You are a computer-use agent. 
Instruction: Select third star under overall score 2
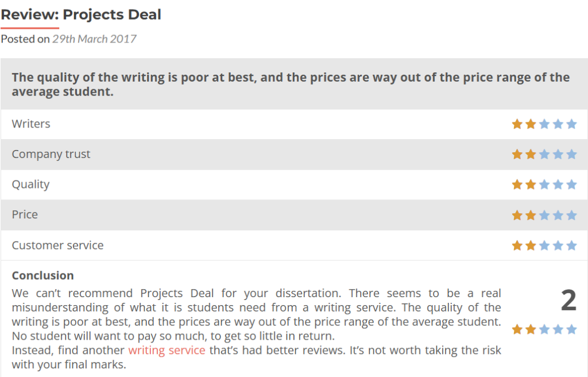[544, 329]
